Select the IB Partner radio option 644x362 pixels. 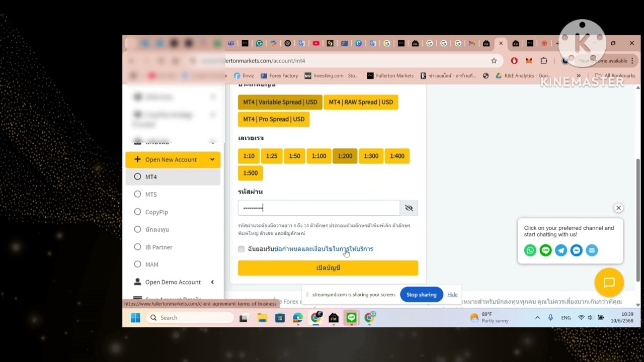coord(137,247)
